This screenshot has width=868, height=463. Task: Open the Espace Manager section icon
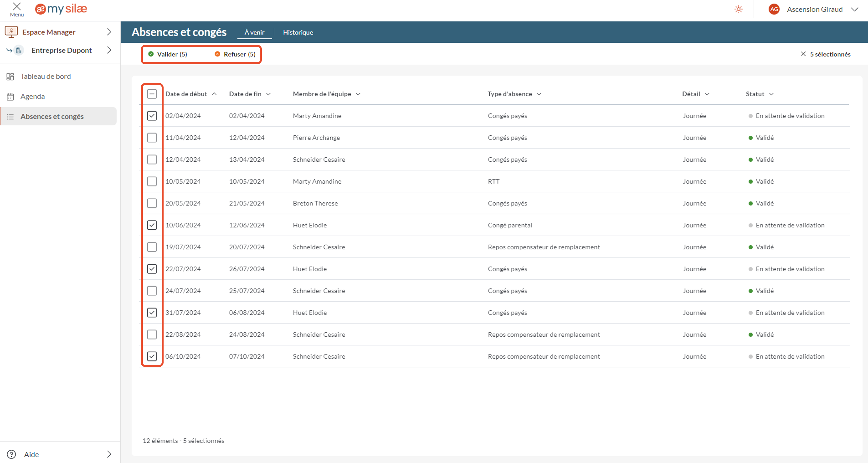[11, 32]
